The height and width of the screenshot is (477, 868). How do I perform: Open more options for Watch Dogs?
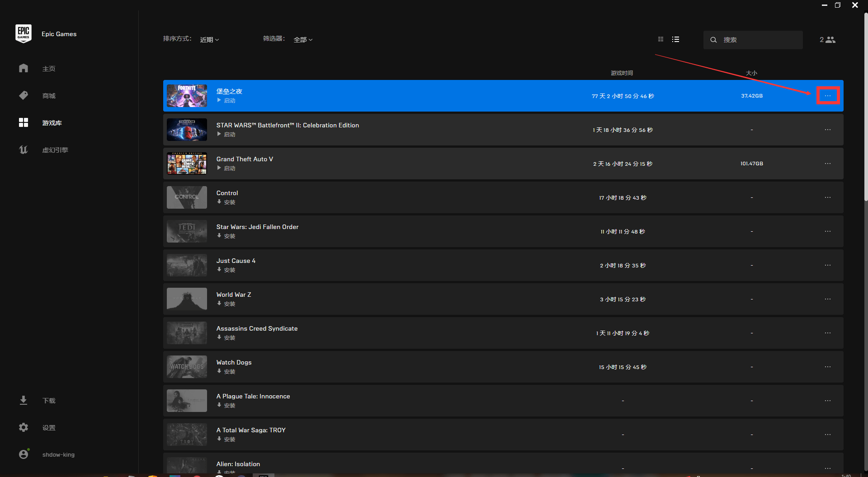pos(828,367)
